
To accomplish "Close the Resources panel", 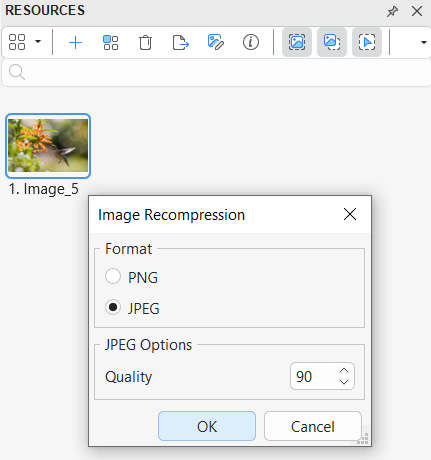I will point(417,11).
